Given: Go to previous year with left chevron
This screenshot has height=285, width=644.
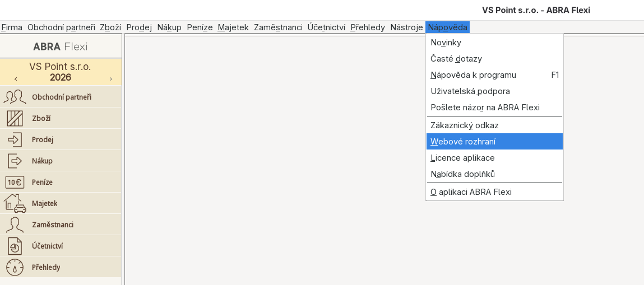Looking at the screenshot, I should [16, 79].
